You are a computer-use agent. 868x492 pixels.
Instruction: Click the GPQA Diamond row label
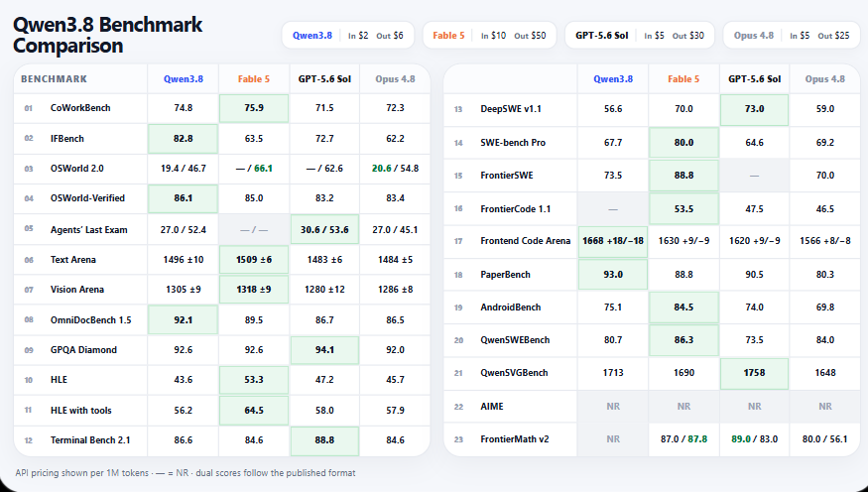(83, 350)
